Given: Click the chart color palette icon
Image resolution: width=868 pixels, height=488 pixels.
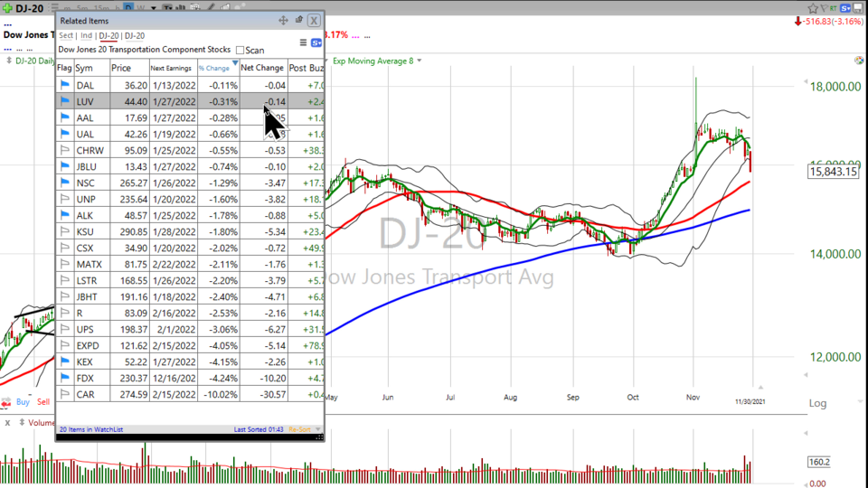Looking at the screenshot, I should (858, 61).
